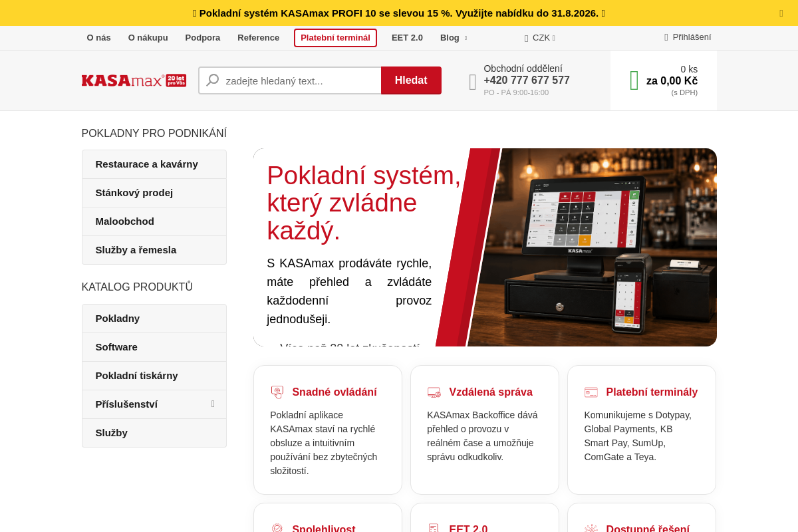This screenshot has height=532, width=798.
Task: Open the promo link for KASAmax PROFI 10
Action: [x=399, y=13]
